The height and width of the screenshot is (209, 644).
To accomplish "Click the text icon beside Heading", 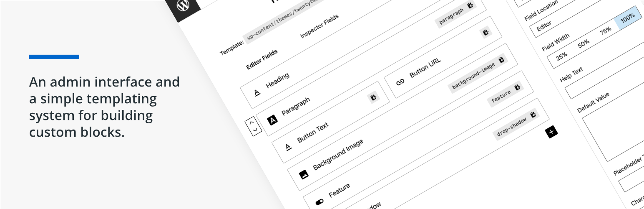I will click(x=257, y=93).
